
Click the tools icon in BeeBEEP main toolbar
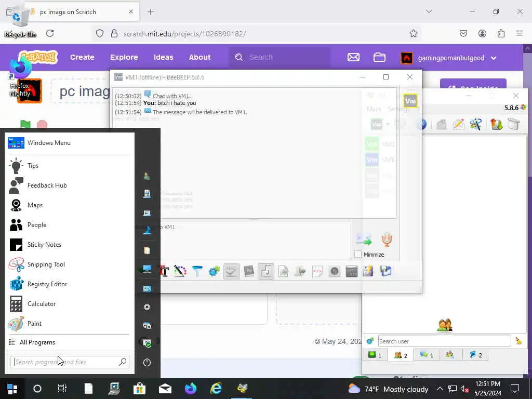476,124
